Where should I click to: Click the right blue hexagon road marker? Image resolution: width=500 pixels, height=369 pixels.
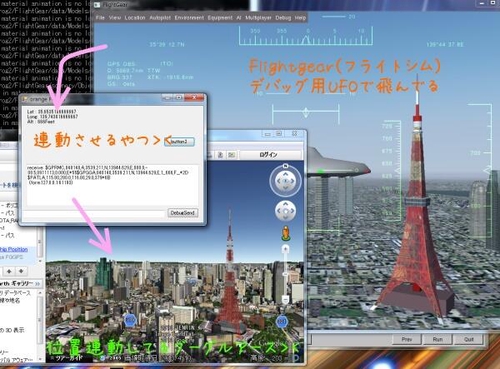[x=282, y=322]
